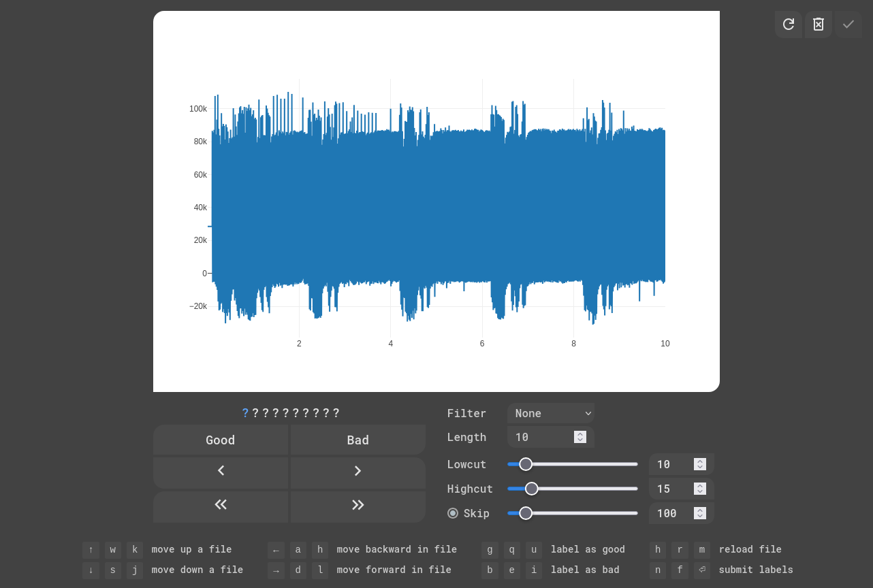Click the Skip slider handle
The width and height of the screenshot is (873, 588).
coord(526,513)
